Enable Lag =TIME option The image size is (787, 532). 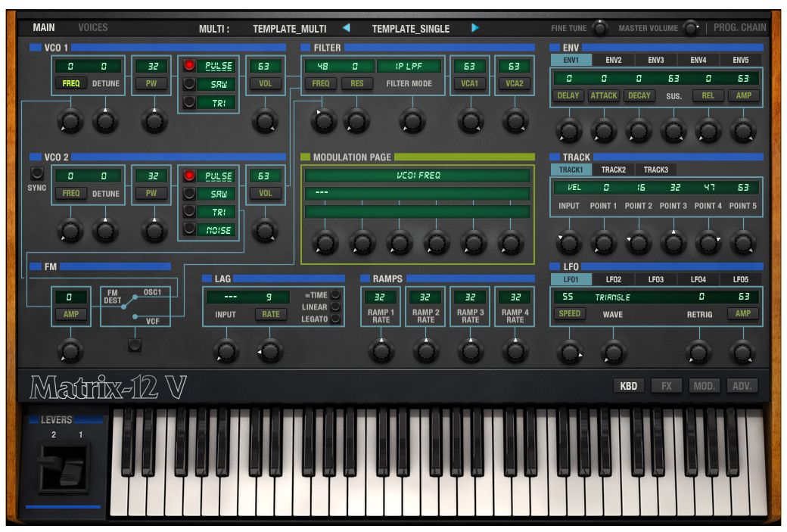pyautogui.click(x=334, y=294)
